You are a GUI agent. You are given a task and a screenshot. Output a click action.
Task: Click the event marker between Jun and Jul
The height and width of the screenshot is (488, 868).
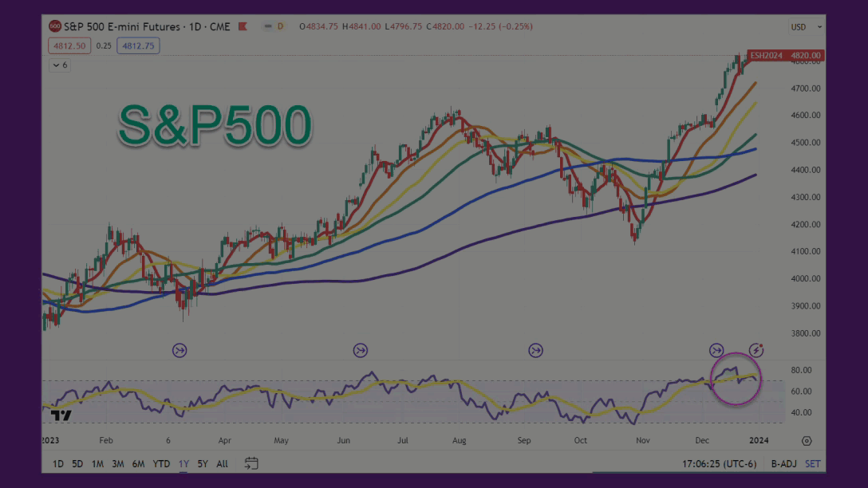pos(361,350)
